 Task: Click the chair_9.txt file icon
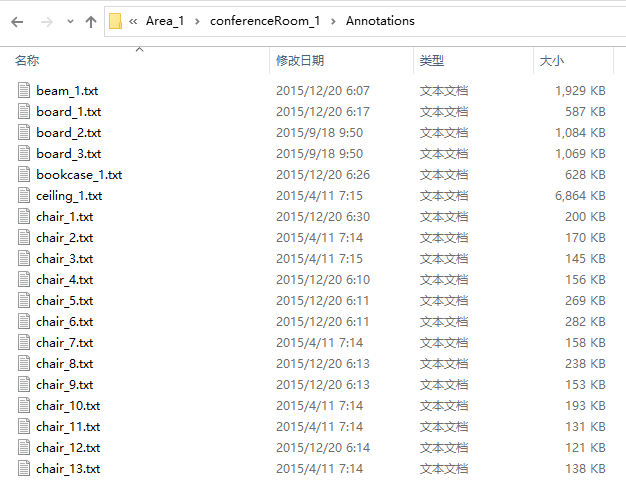[x=24, y=385]
